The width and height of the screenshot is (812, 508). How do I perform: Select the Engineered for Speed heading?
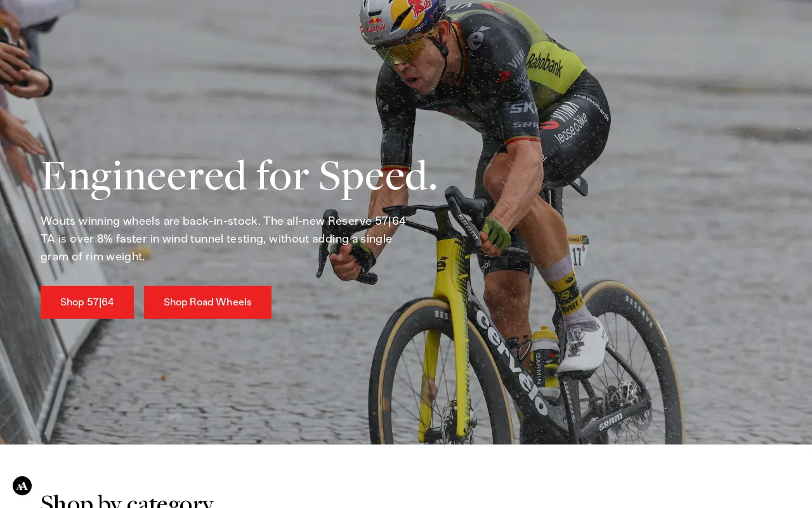click(x=239, y=176)
